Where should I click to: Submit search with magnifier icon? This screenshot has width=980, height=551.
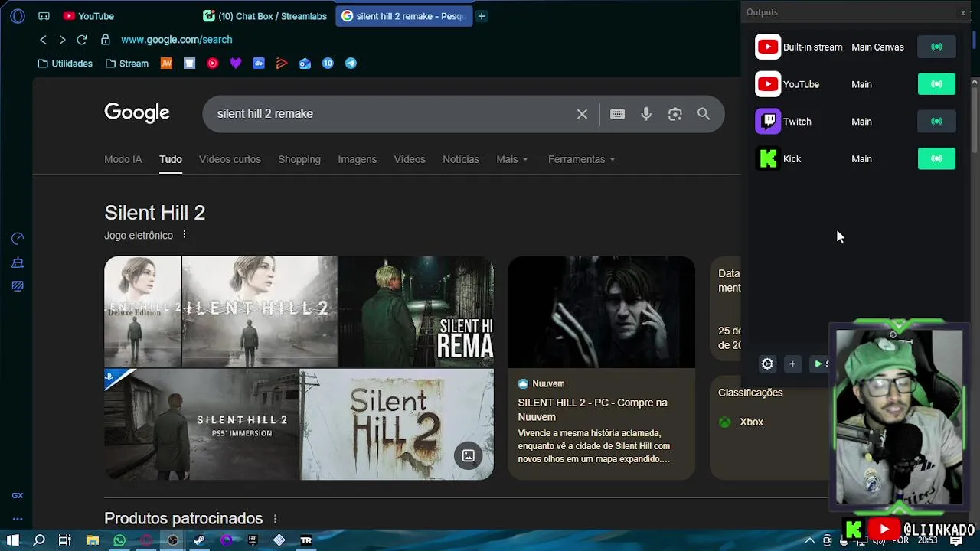704,114
